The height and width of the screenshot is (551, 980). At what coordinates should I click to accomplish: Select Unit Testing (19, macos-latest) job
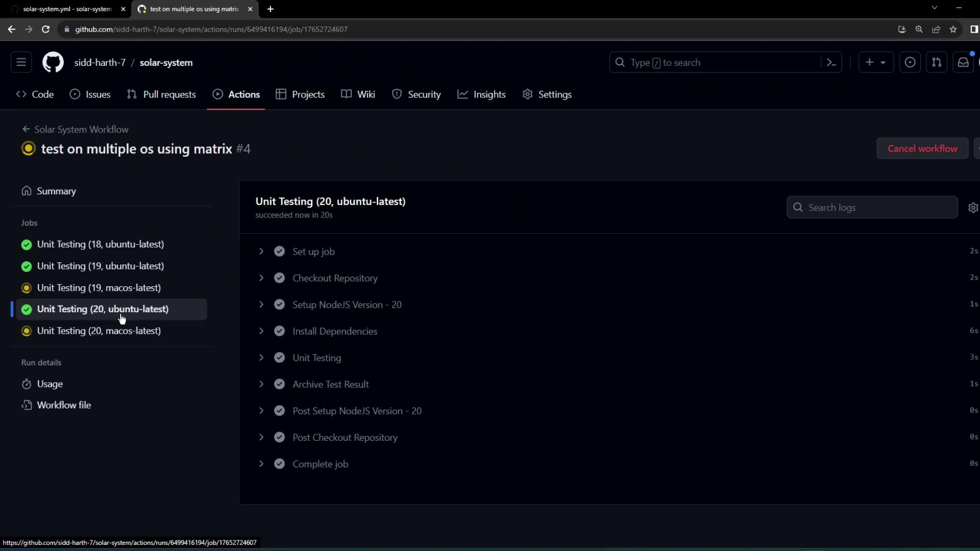[x=99, y=288]
